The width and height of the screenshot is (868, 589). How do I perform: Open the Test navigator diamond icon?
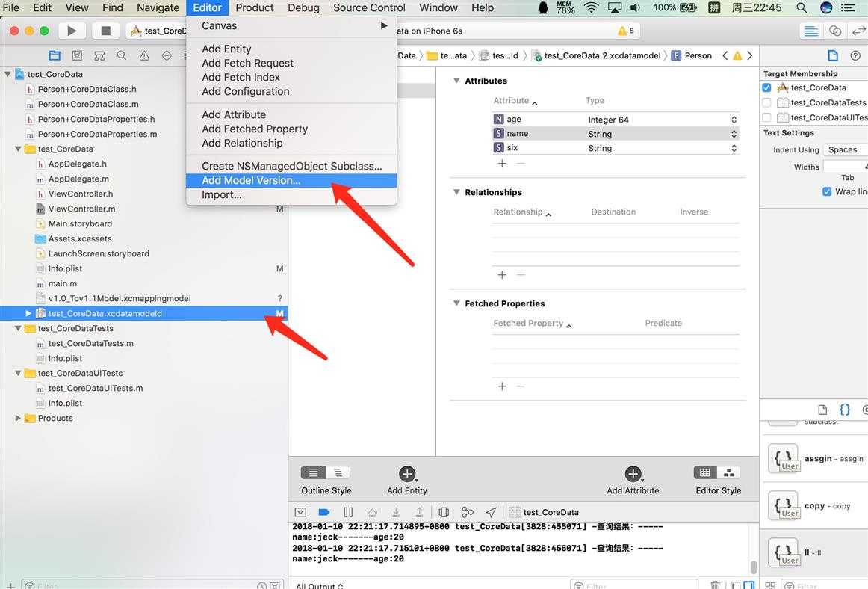tap(167, 55)
